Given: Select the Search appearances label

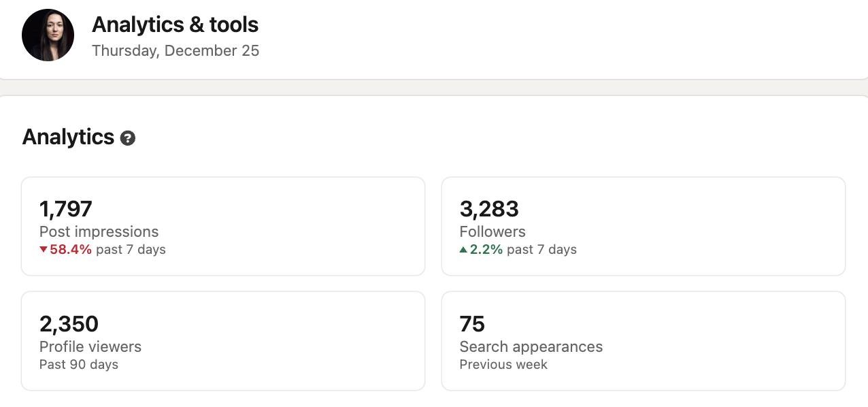Looking at the screenshot, I should click(x=531, y=346).
